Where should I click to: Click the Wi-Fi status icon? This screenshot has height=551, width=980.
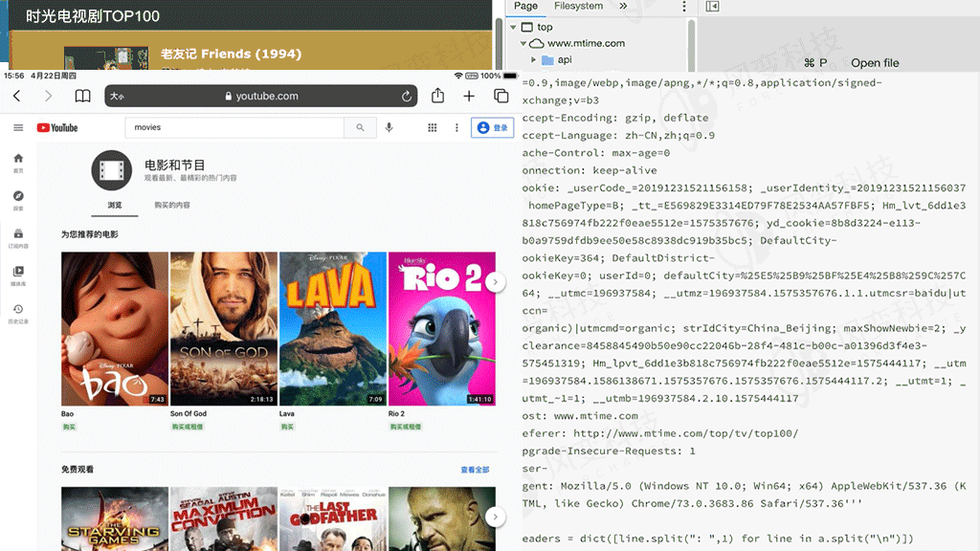point(458,76)
